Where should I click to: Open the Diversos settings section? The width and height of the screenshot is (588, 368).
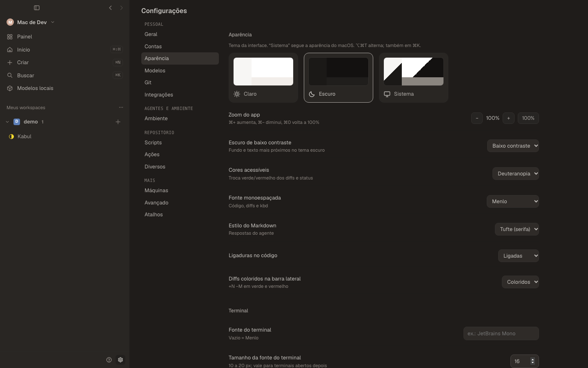pyautogui.click(x=180, y=167)
